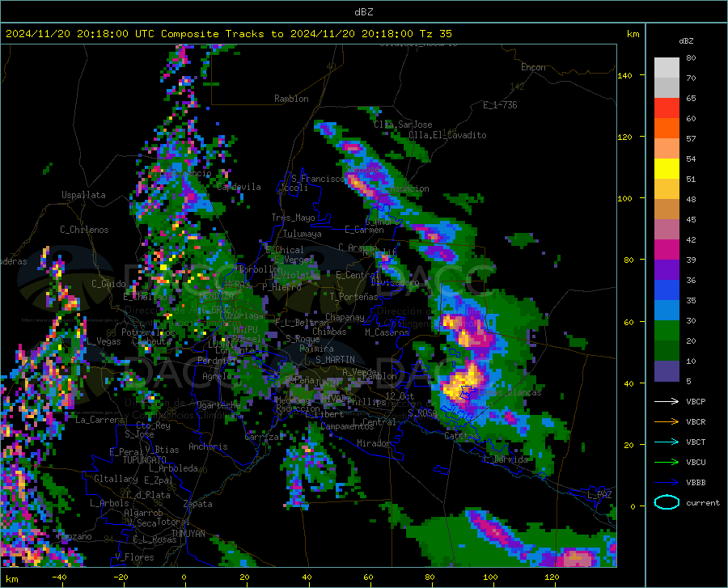This screenshot has width=728, height=588.
Task: Click the yellow 51 dBZ color swatch
Action: [667, 169]
